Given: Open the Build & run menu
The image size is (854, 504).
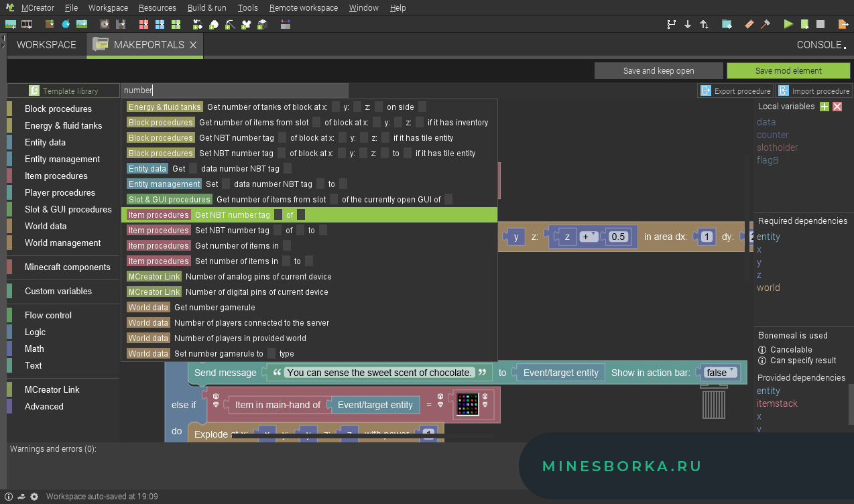Looking at the screenshot, I should tap(207, 8).
